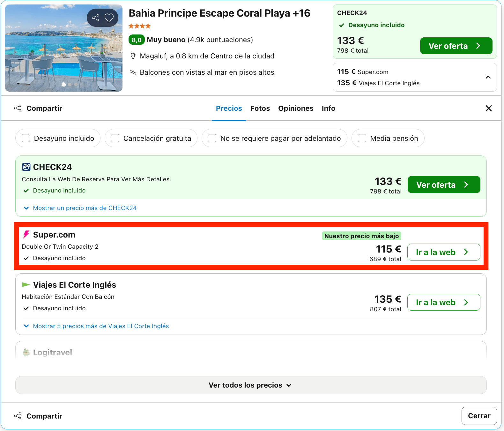504x431 pixels.
Task: Expand Ver todos los precios
Action: tap(251, 385)
